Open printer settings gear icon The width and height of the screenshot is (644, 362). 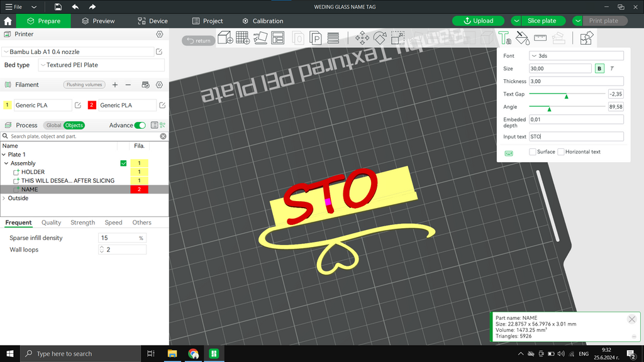pos(159,34)
